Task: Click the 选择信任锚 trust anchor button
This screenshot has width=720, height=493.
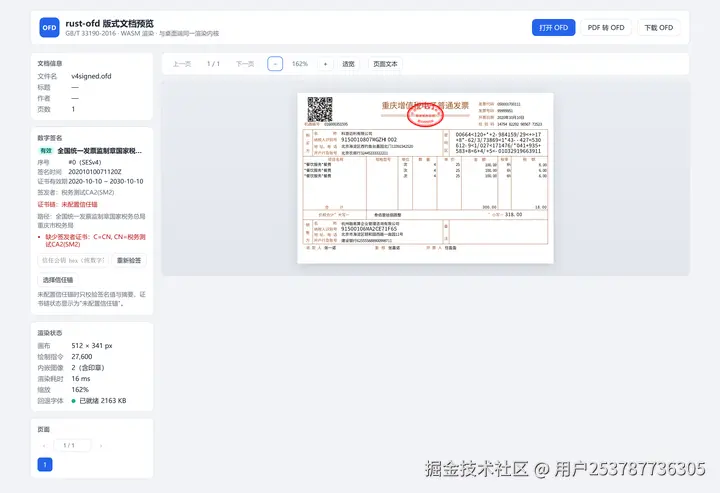Action: [x=58, y=280]
